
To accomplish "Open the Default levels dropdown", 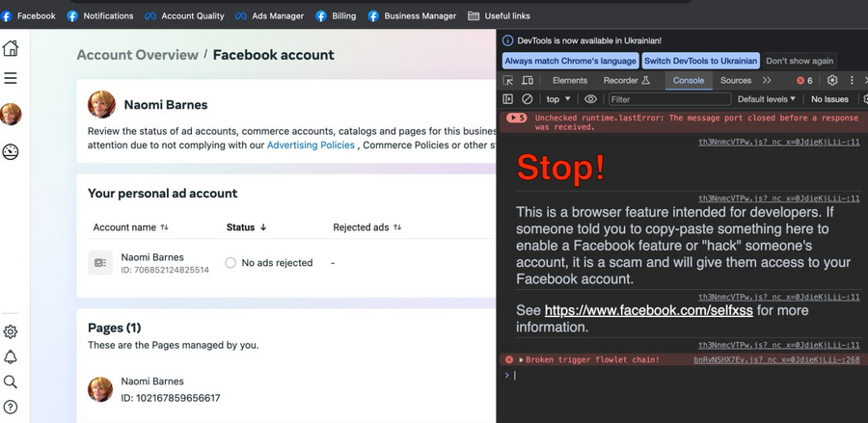I will point(766,99).
